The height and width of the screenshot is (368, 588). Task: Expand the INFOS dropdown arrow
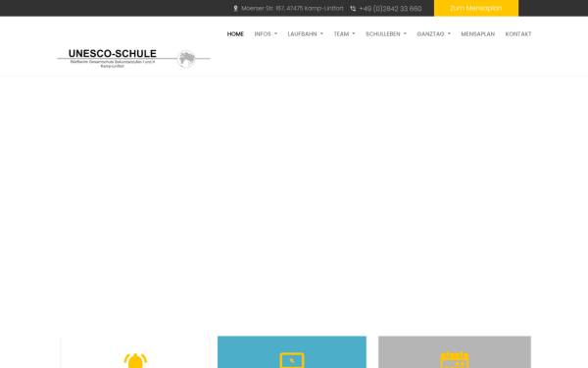tap(276, 33)
